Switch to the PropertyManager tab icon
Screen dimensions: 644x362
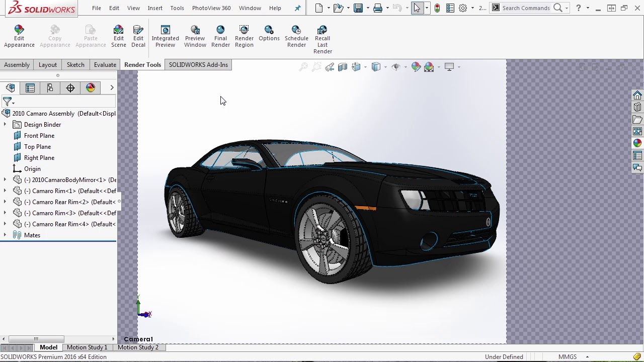click(x=30, y=88)
